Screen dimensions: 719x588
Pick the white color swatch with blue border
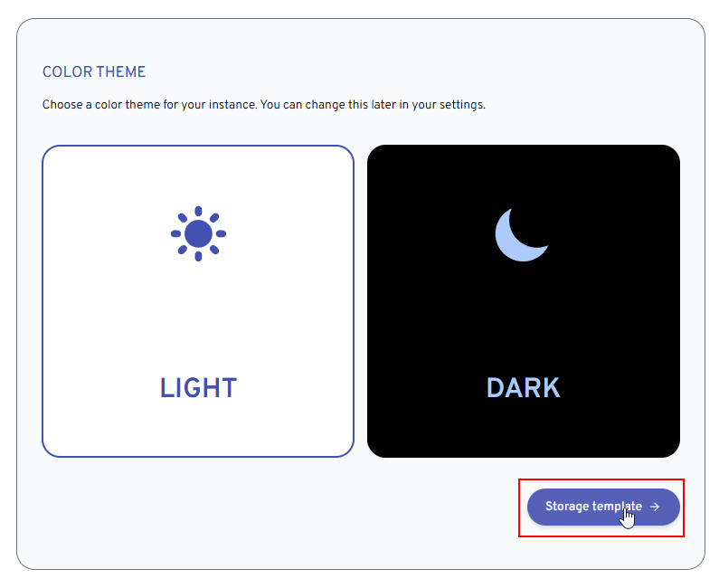pyautogui.click(x=198, y=301)
